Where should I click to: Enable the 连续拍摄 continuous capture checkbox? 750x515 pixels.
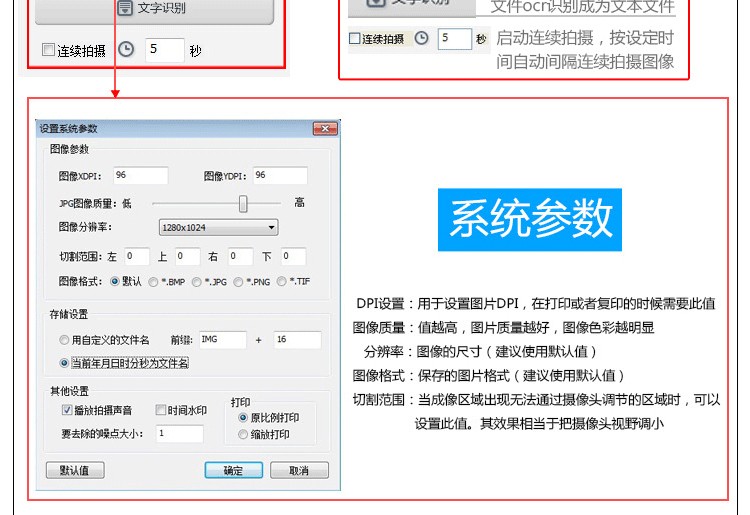click(48, 50)
